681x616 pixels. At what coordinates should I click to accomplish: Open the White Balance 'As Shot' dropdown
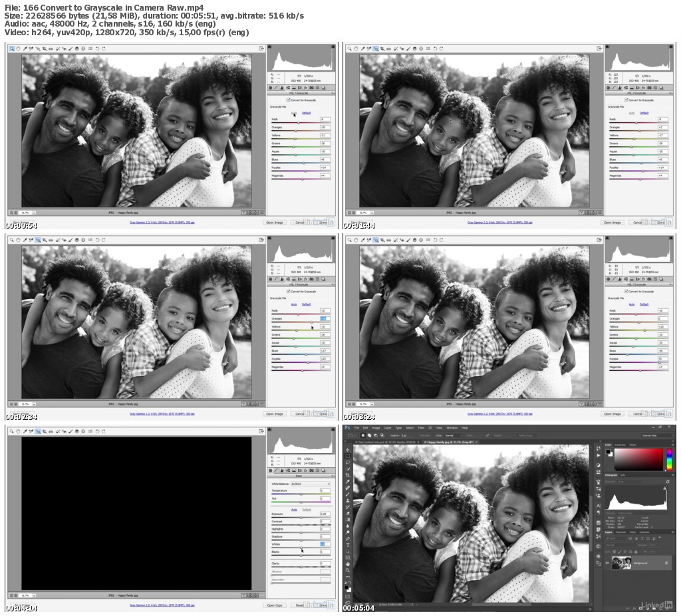(310, 484)
